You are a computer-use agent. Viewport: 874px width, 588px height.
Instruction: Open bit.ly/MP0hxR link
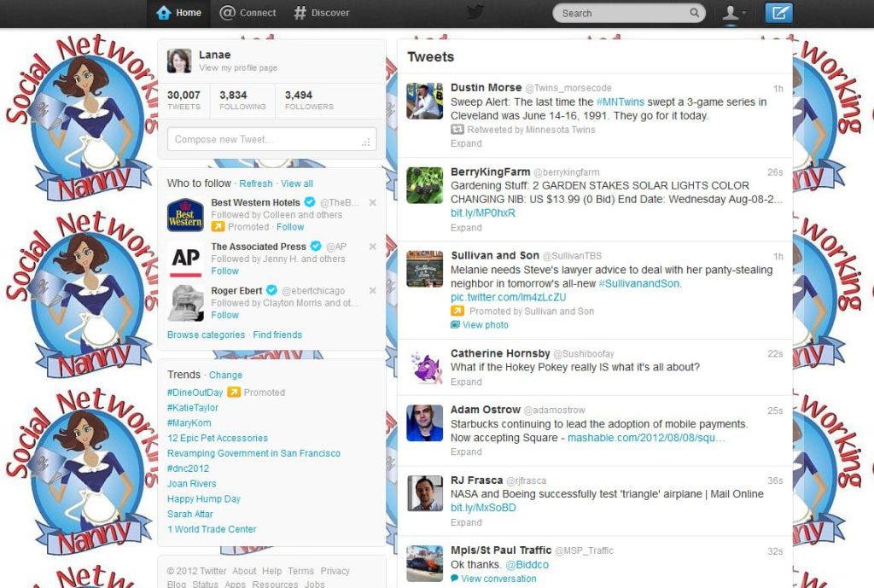point(483,212)
